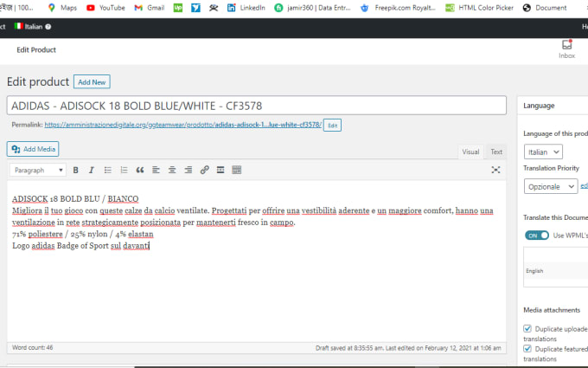Insert Read More tag

coord(220,170)
